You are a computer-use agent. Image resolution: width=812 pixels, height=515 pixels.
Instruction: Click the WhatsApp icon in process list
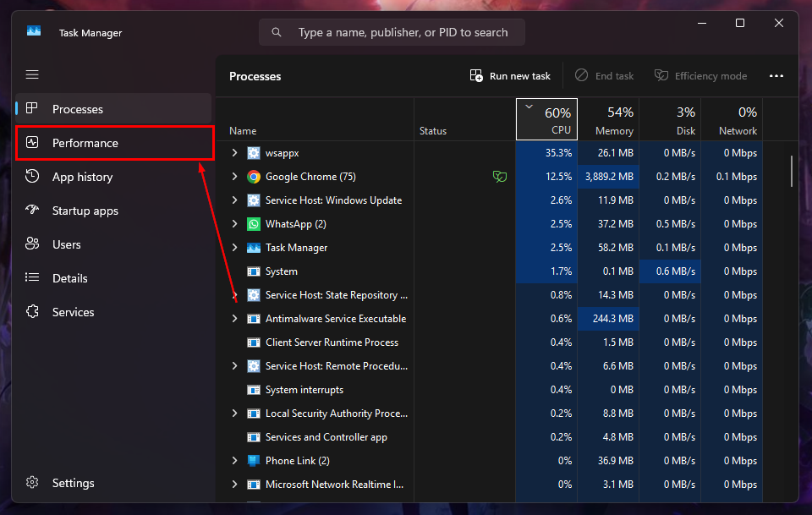point(254,223)
